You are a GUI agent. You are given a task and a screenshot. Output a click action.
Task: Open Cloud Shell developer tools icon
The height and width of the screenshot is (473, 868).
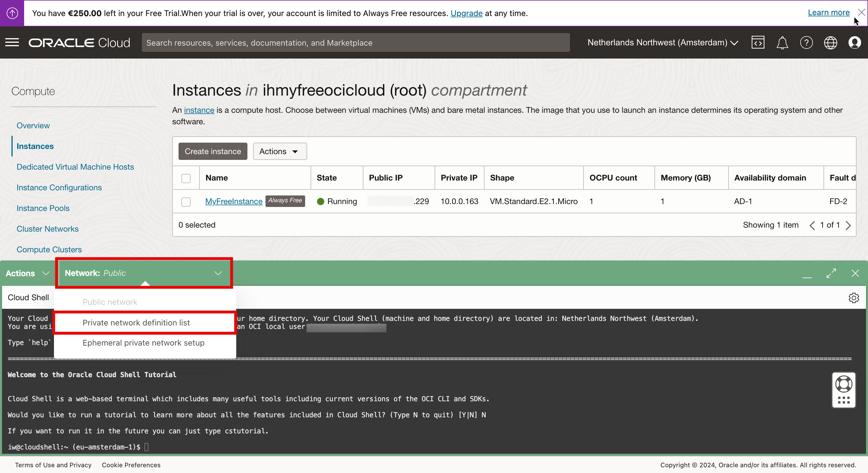point(757,42)
